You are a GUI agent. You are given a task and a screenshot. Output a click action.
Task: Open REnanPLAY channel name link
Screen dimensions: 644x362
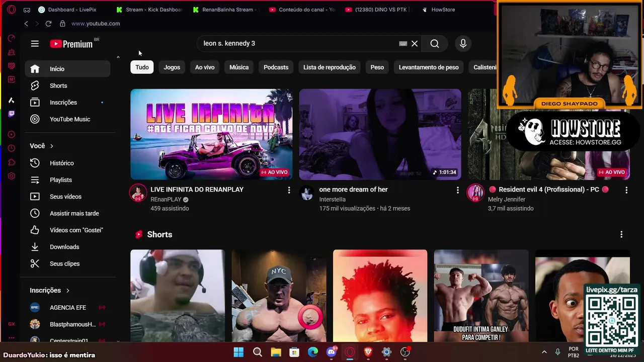click(x=166, y=200)
